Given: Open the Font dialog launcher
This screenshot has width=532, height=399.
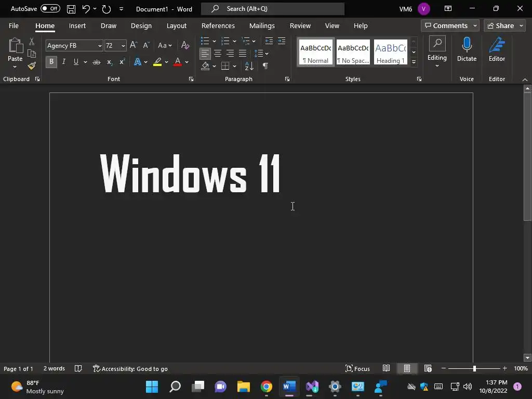Looking at the screenshot, I should 191,79.
